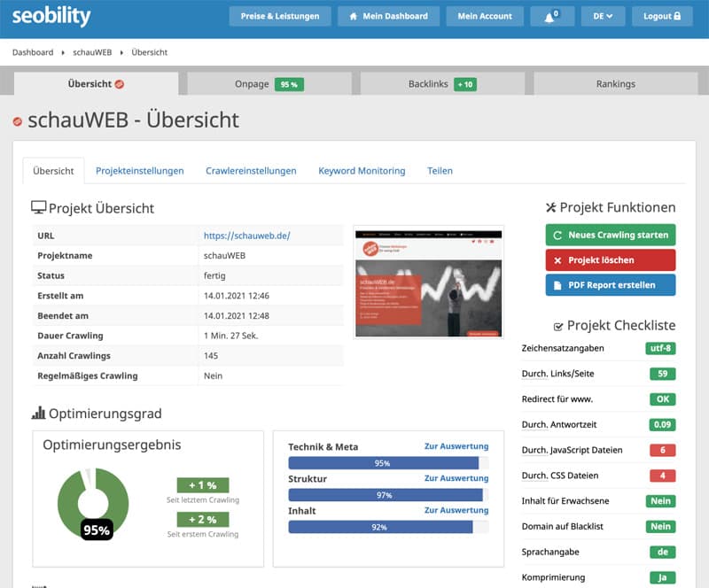709x588 pixels.
Task: Click the Struktur 97% progress bar
Action: (388, 495)
